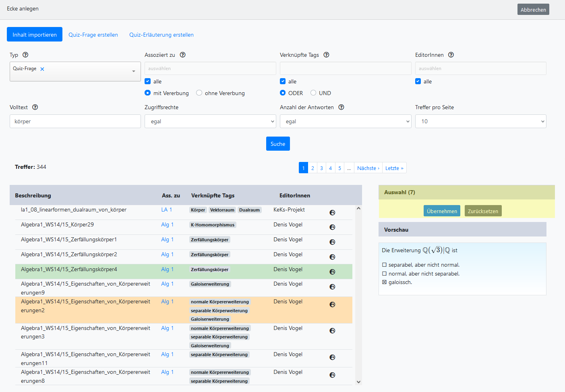Click the Volltext search input field

point(75,121)
